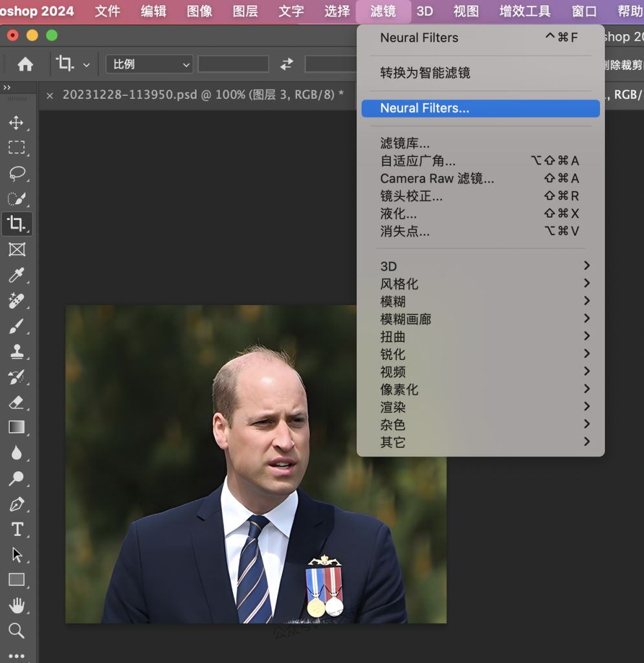This screenshot has width=644, height=663.
Task: Select the Spot Healing Brush tool
Action: (x=16, y=300)
